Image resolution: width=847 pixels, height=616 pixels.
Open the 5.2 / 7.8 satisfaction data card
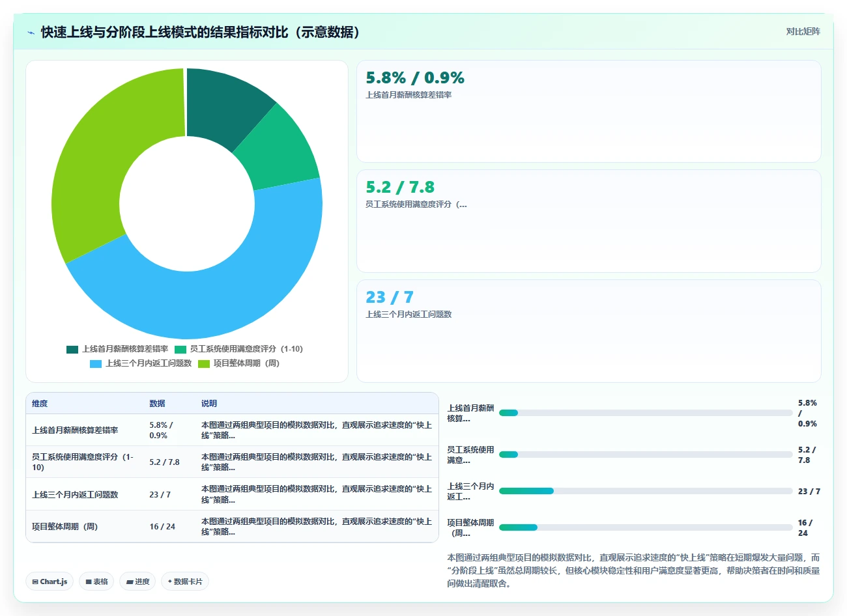[589, 221]
